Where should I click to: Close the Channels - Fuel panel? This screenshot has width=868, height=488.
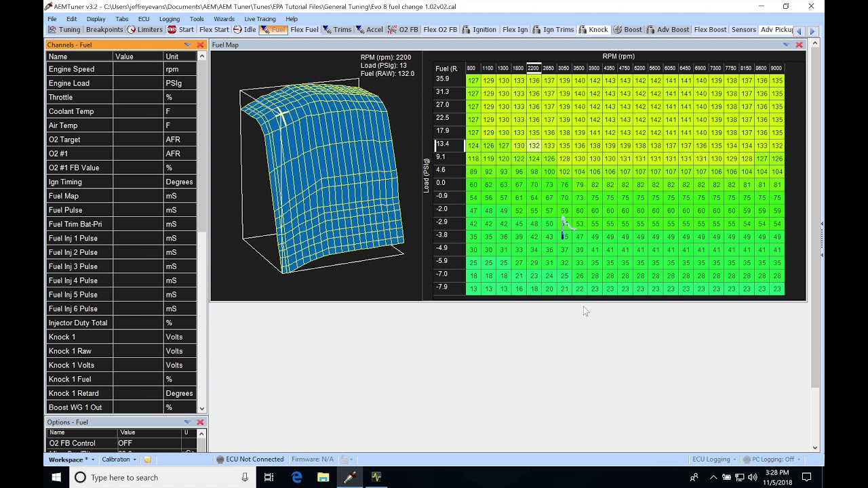(200, 45)
